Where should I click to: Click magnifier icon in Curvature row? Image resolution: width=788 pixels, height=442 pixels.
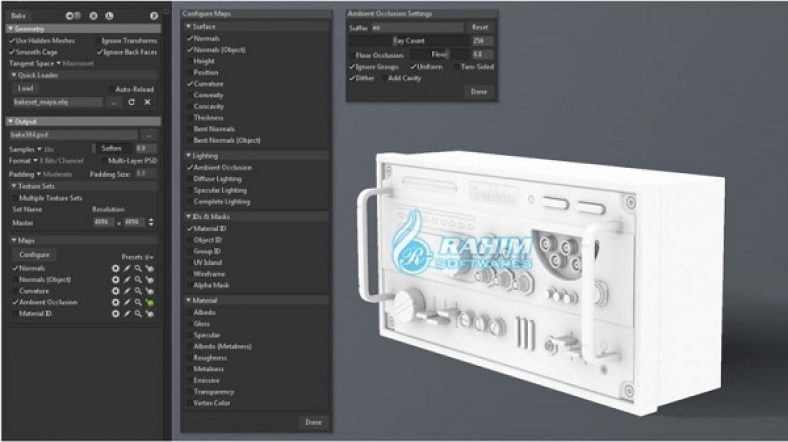pyautogui.click(x=138, y=291)
